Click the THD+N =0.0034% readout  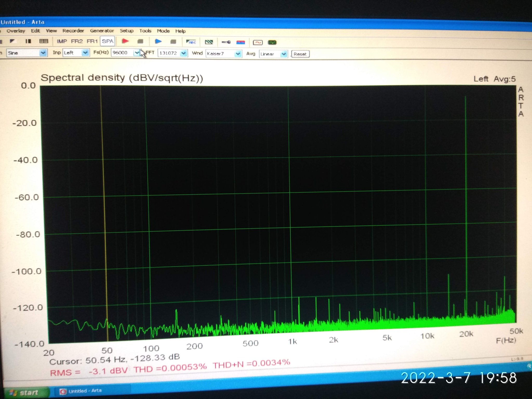point(251,364)
